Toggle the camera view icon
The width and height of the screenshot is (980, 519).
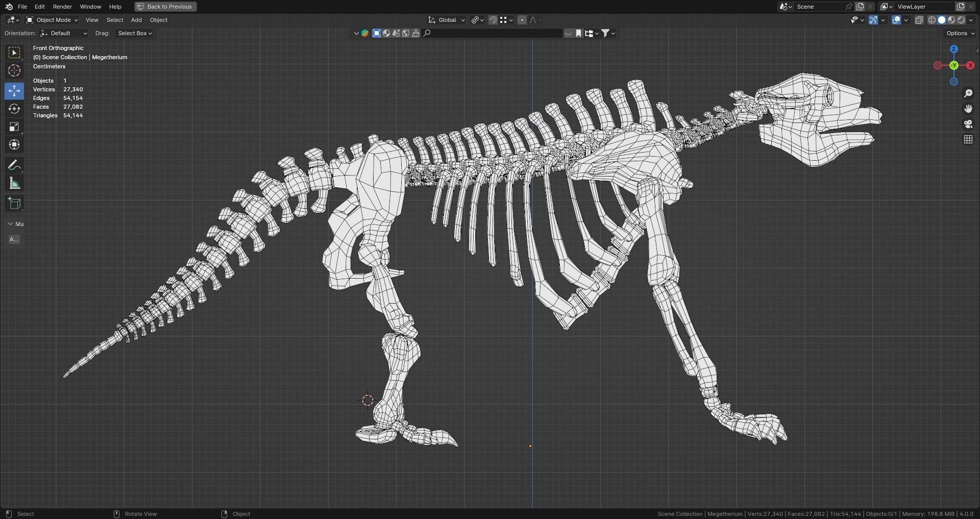coord(968,124)
